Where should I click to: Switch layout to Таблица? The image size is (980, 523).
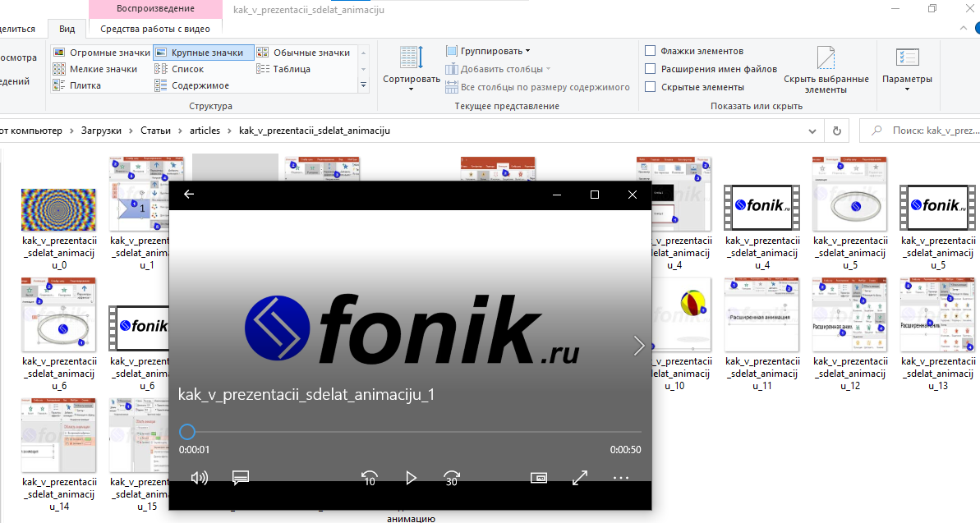click(283, 69)
